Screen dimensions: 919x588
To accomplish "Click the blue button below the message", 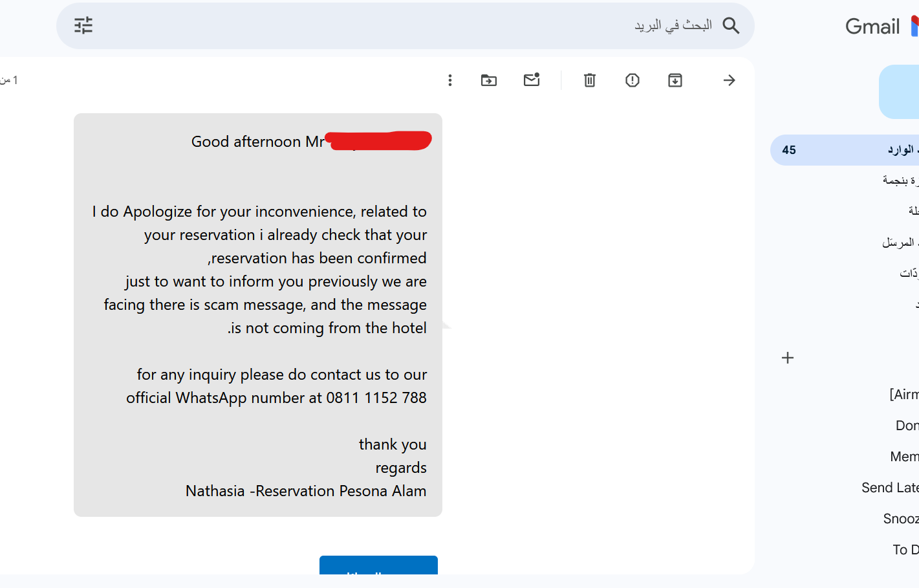I will tap(378, 565).
